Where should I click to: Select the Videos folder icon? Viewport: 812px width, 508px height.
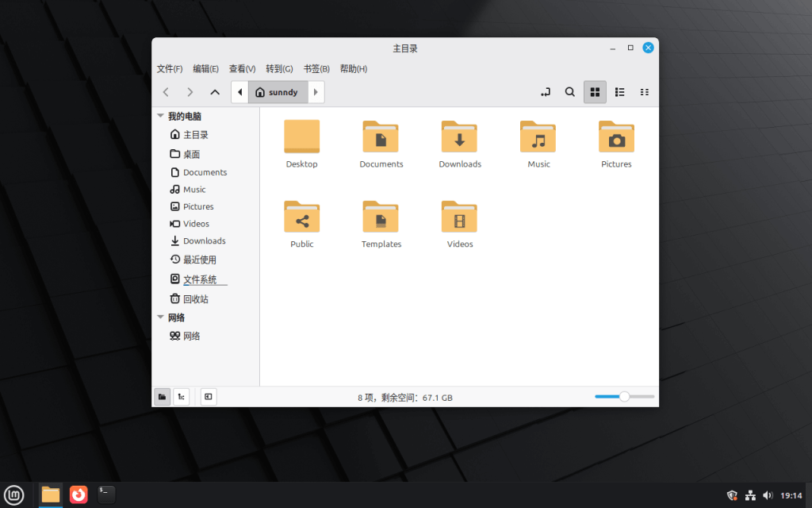[x=459, y=217]
